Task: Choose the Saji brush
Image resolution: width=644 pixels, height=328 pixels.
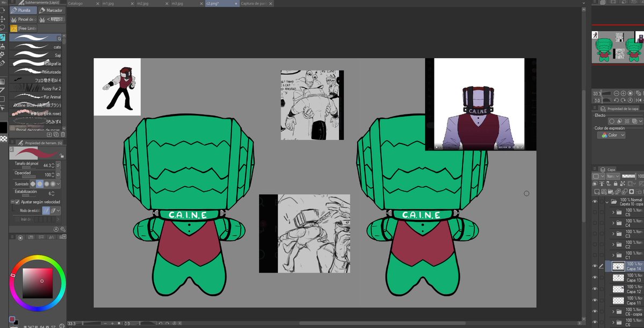Action: click(x=35, y=55)
